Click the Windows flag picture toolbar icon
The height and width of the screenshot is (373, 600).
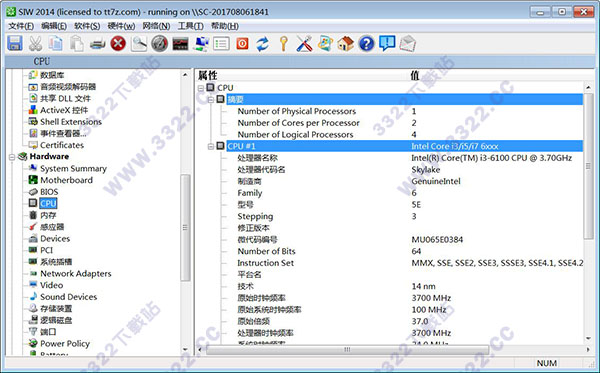[325, 44]
